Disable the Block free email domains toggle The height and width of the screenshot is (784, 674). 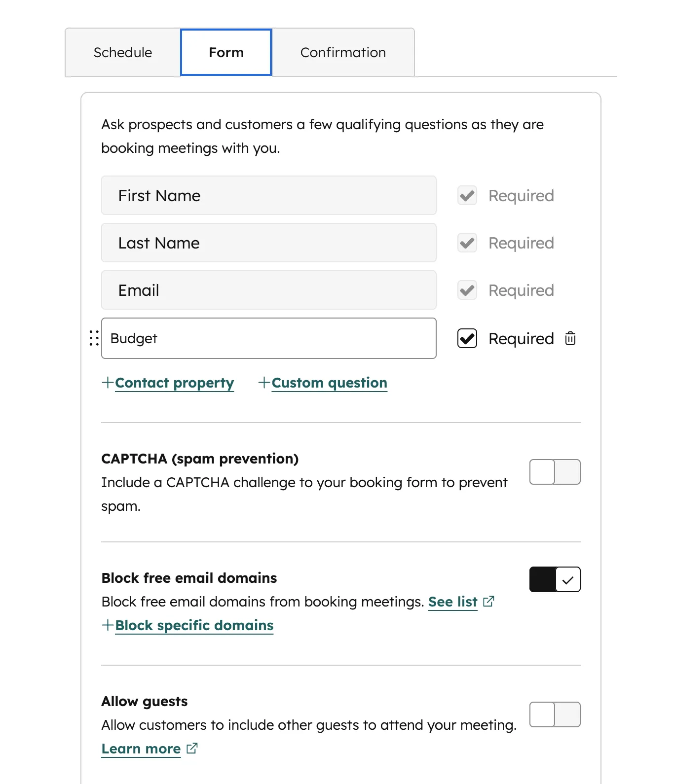point(555,579)
